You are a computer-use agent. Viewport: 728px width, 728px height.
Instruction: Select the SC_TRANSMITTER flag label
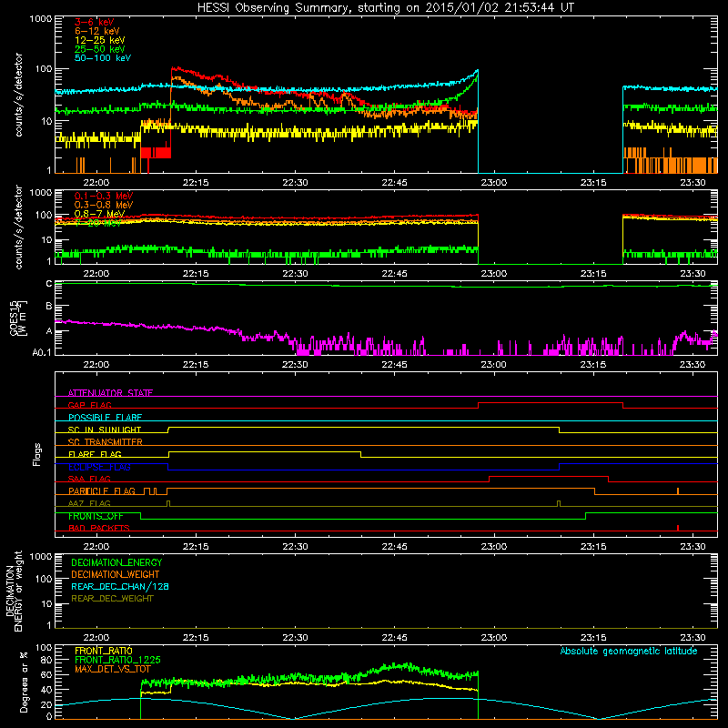[x=105, y=442]
